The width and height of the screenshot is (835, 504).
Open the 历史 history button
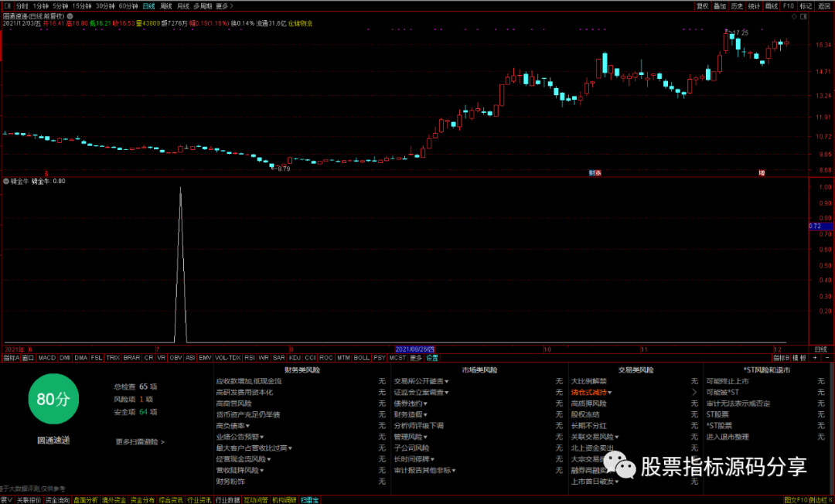click(x=737, y=6)
